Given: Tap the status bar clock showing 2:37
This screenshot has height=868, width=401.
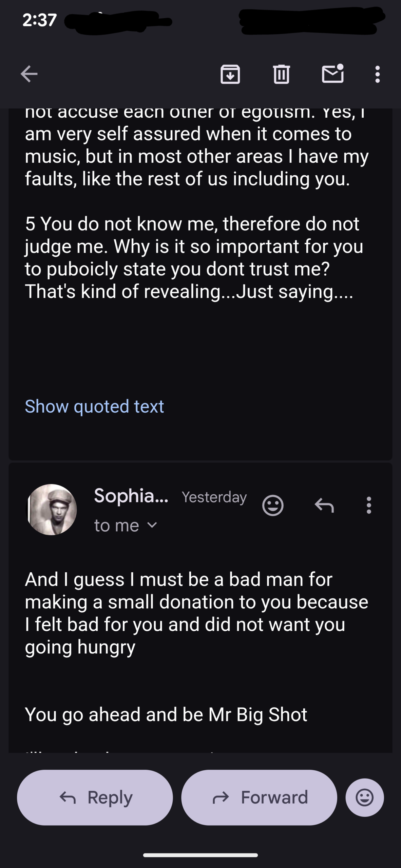Looking at the screenshot, I should click(40, 20).
